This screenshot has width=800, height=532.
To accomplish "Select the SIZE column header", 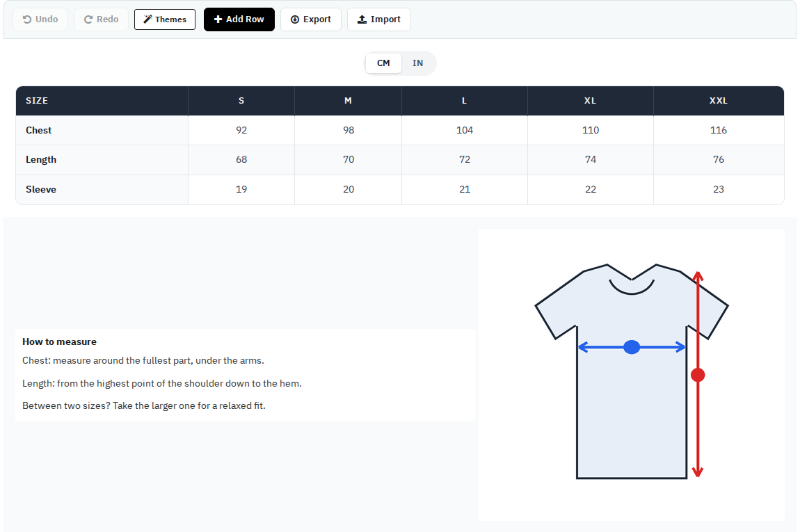I will 102,101.
